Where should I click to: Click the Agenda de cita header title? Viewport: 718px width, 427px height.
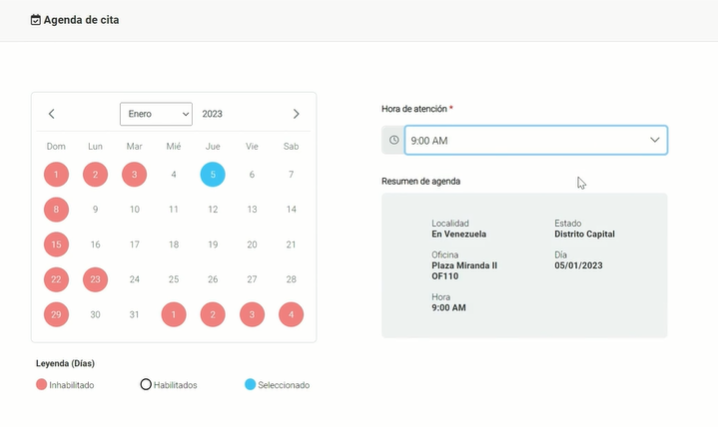[x=81, y=19]
